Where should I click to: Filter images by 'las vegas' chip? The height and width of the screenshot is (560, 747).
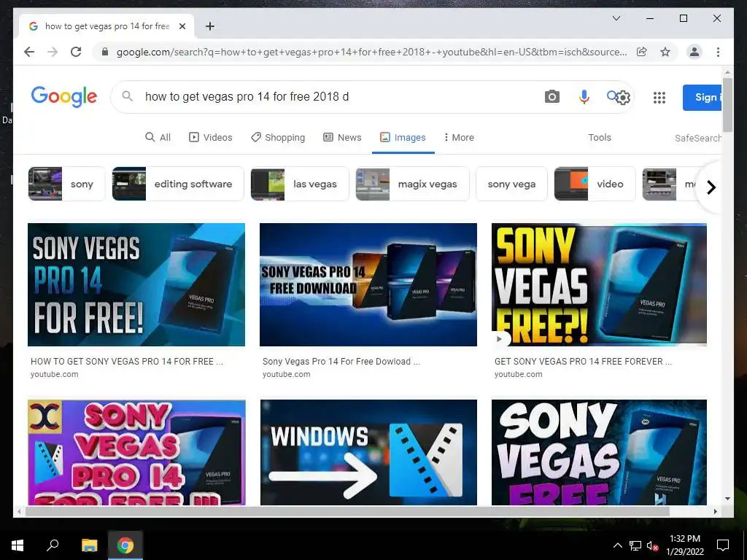(300, 184)
